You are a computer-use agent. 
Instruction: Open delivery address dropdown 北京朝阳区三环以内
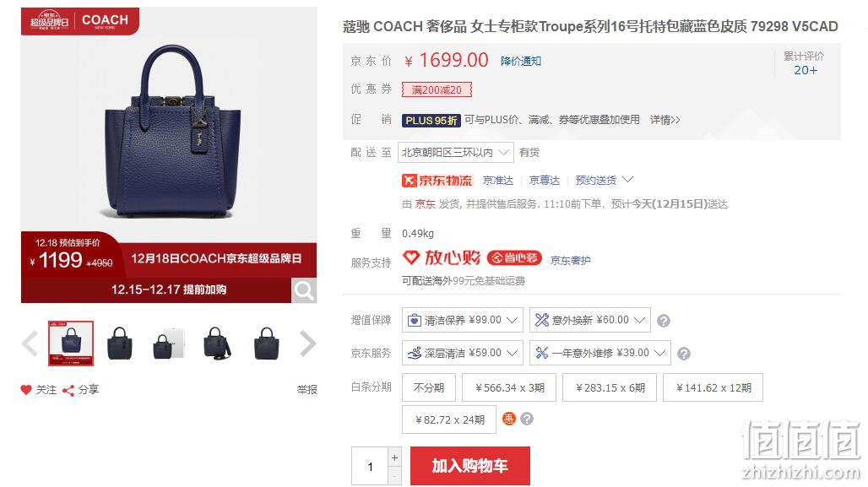(x=456, y=152)
